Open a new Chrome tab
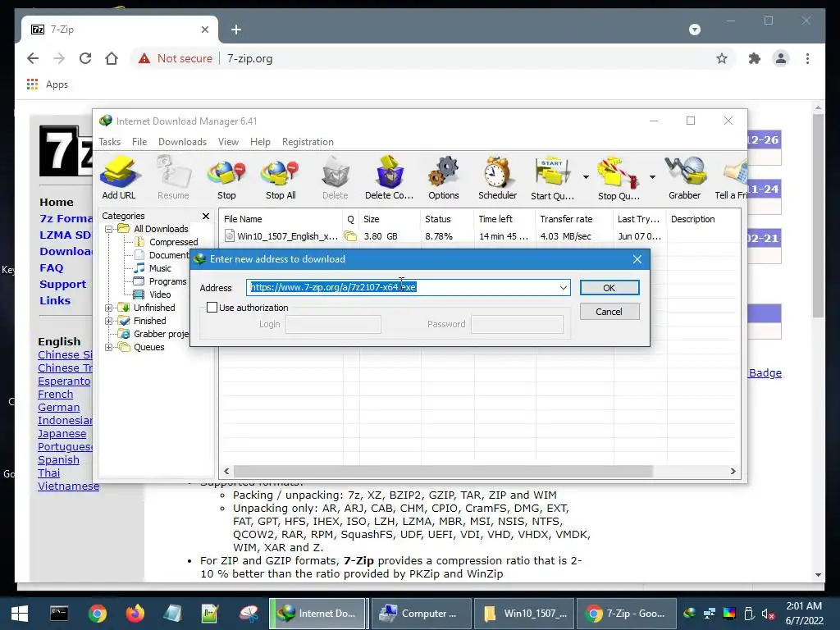The image size is (840, 630). tap(236, 30)
